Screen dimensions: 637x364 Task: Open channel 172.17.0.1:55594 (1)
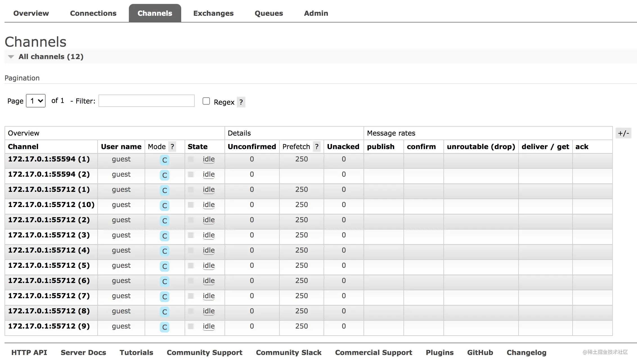click(x=49, y=159)
